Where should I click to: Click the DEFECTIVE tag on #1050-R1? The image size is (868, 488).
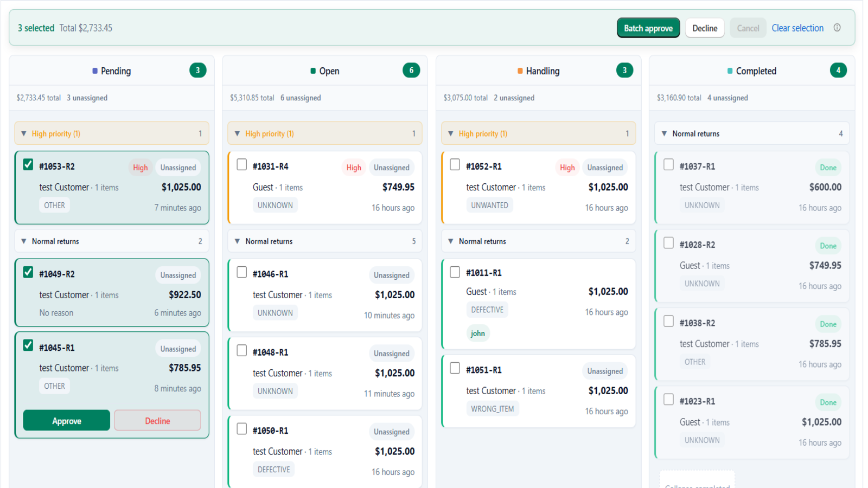click(274, 470)
